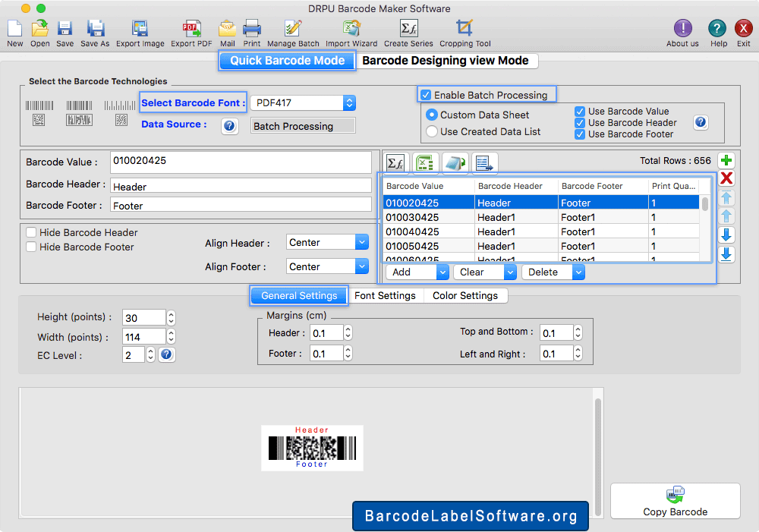Open the PDF417 barcode font dropdown

303,102
